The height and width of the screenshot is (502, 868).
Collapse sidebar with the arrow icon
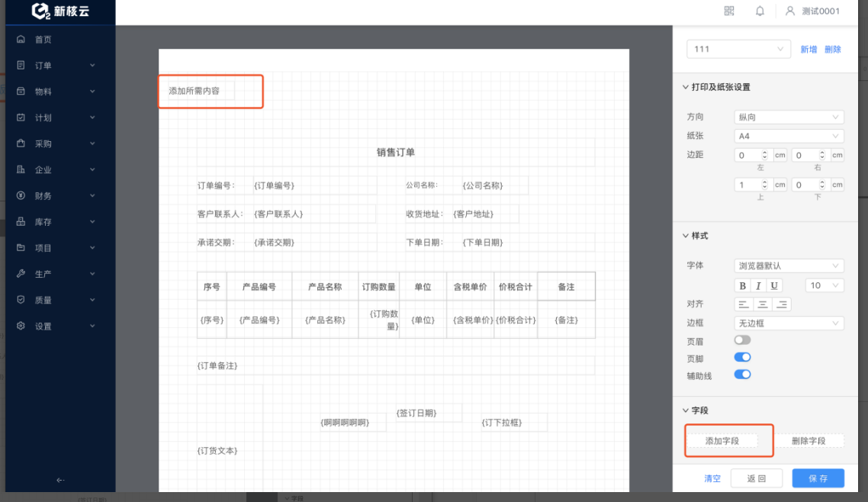pyautogui.click(x=60, y=480)
